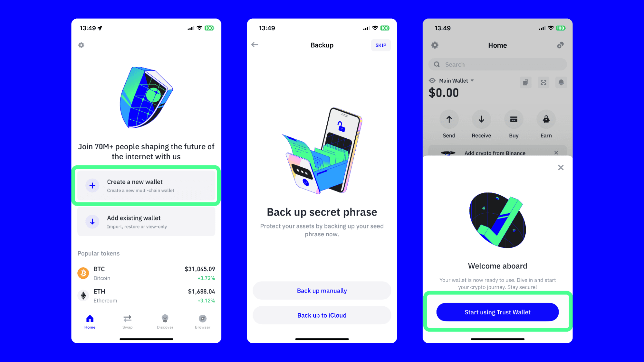The width and height of the screenshot is (644, 362).
Task: Dismiss the Add crypto from Binance banner
Action: click(x=557, y=153)
